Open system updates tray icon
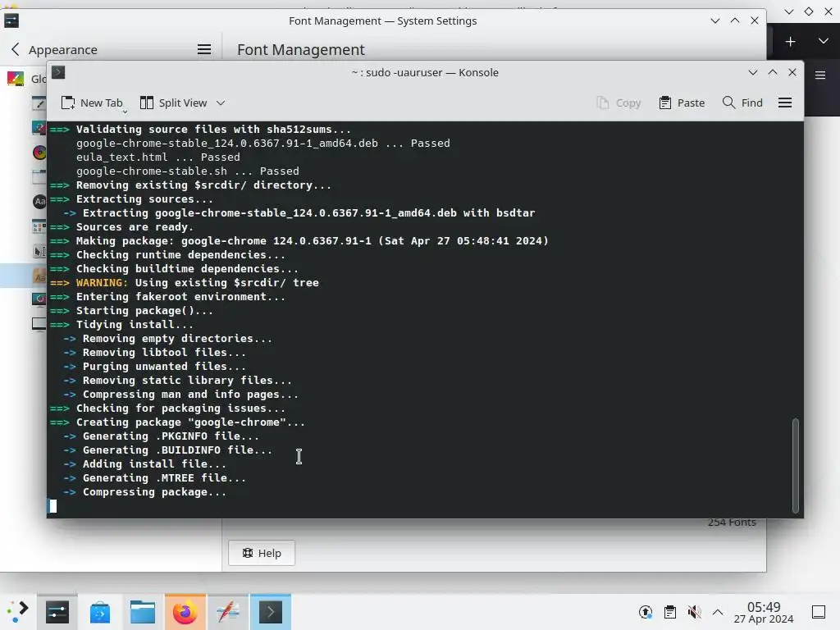Screen dimensions: 840x630 click(646, 612)
